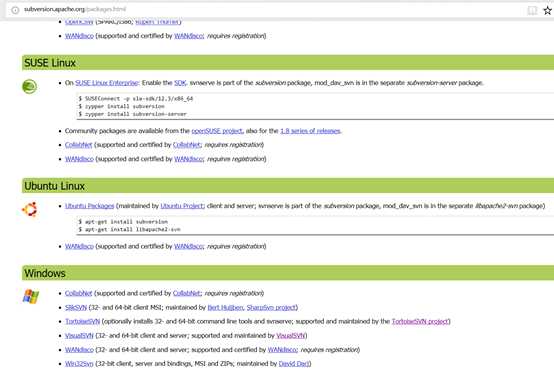Open WANdisco link at top of page
Image resolution: width=554 pixels, height=377 pixels.
[x=79, y=36]
